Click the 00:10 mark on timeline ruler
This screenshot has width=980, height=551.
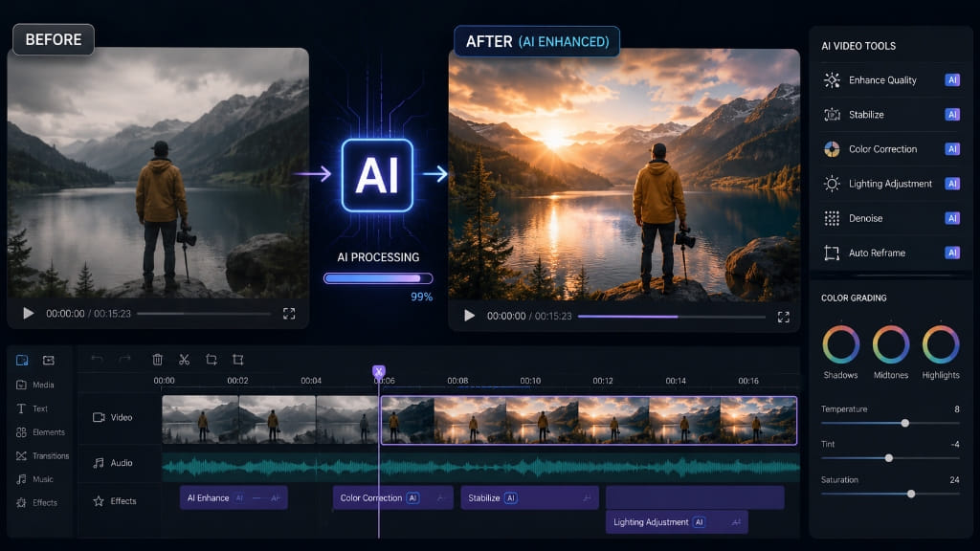point(530,381)
